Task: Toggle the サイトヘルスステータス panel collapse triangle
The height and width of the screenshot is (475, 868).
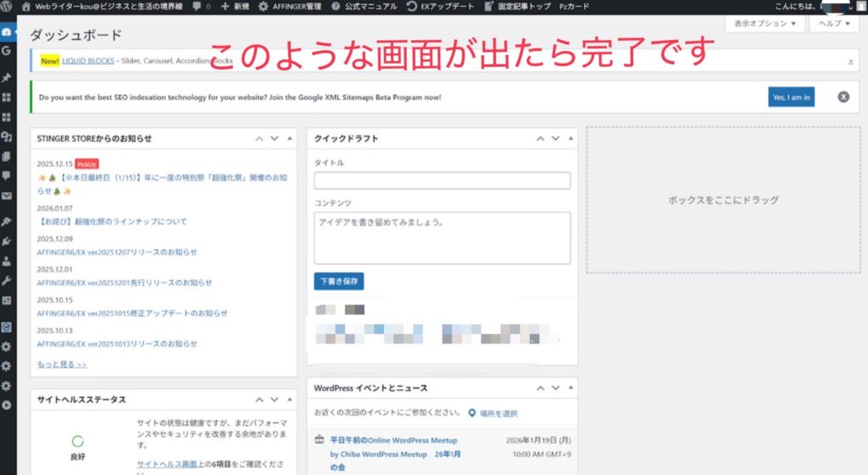Action: click(x=290, y=400)
